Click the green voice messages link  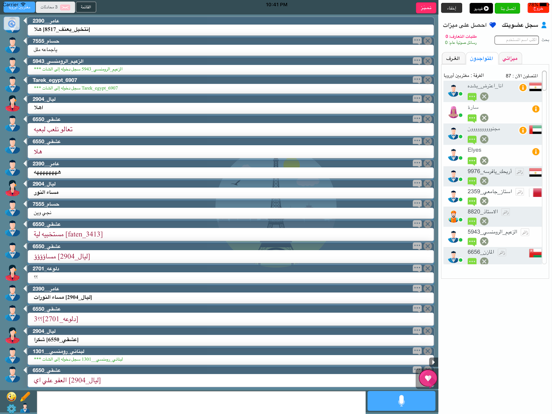coord(461,43)
